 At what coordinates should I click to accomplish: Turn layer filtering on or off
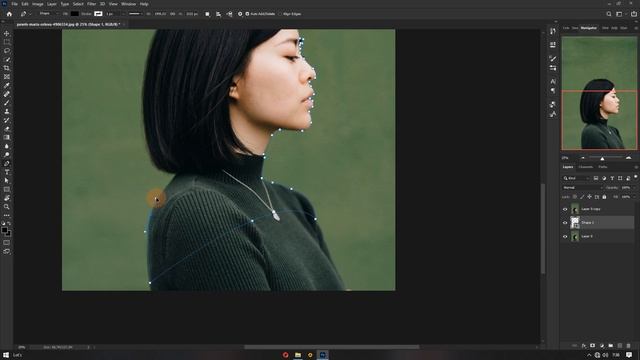click(x=636, y=177)
